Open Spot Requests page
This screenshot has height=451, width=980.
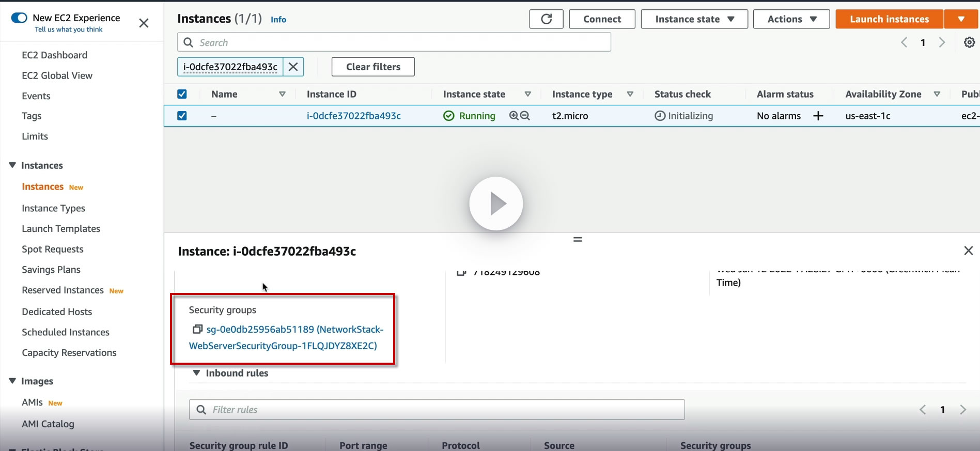point(52,249)
